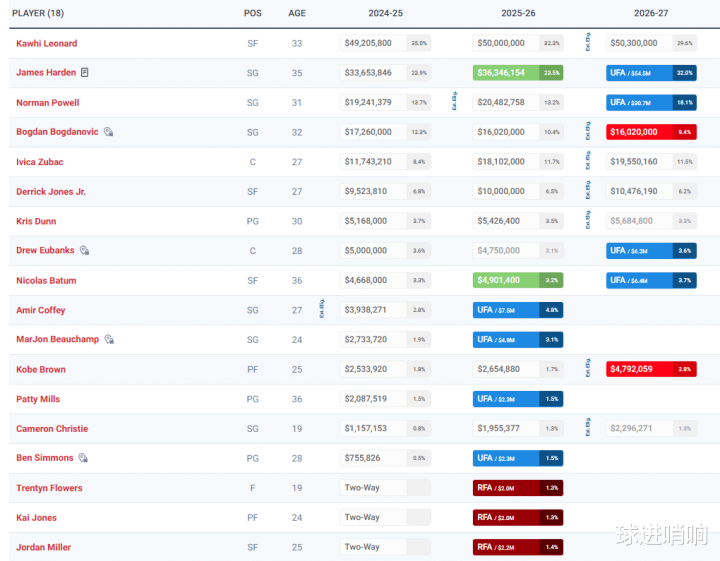Click Kawhi Leonard's Ext. Elig. marker
The width and height of the screenshot is (720, 561).
click(588, 42)
